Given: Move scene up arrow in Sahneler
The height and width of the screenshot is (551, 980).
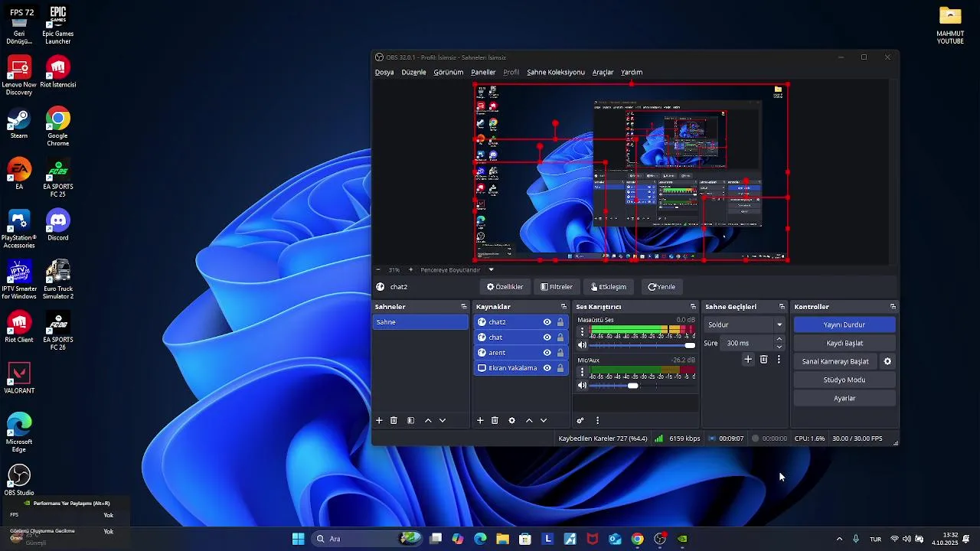Looking at the screenshot, I should 428,420.
